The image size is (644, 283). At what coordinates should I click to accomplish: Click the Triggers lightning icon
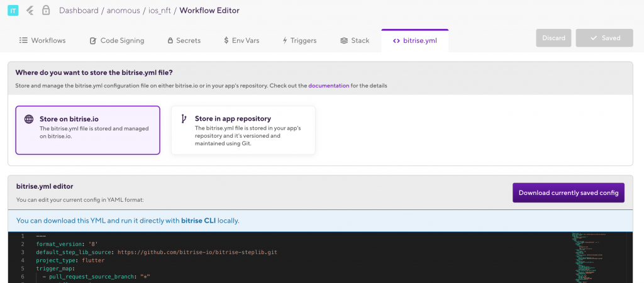coord(285,40)
